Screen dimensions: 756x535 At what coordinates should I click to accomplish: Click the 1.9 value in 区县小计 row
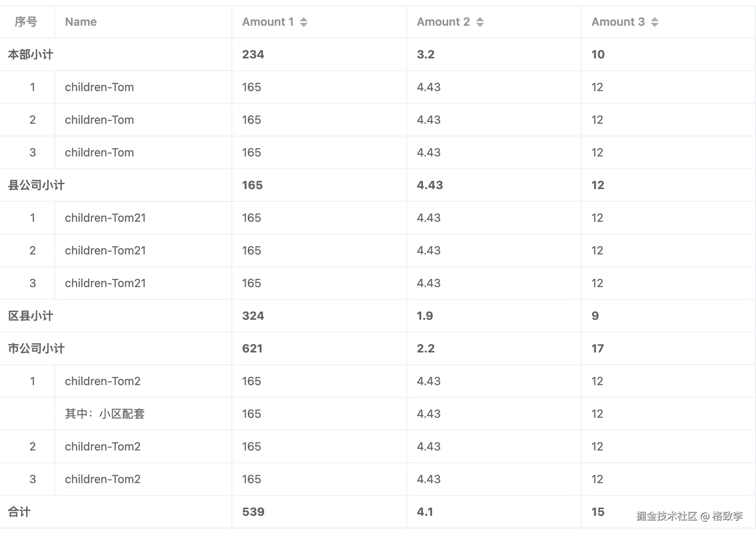pyautogui.click(x=425, y=316)
